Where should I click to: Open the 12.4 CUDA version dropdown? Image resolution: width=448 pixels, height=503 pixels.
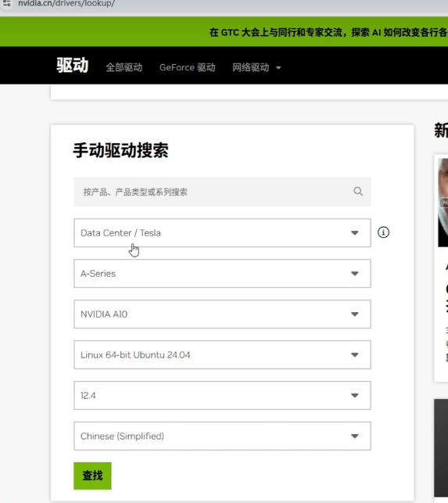222,396
